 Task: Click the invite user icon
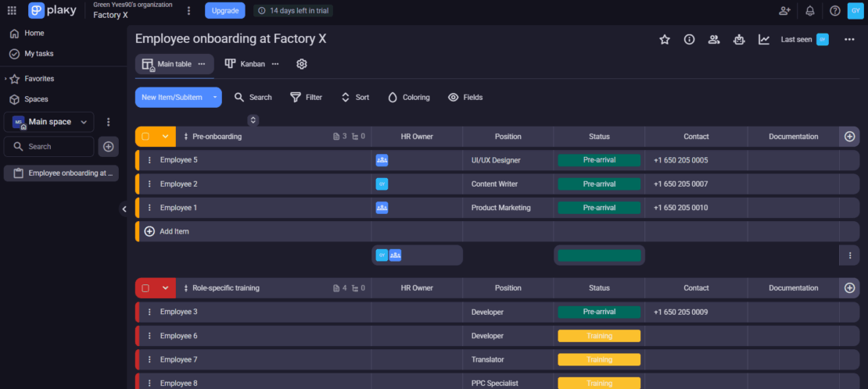(x=784, y=10)
